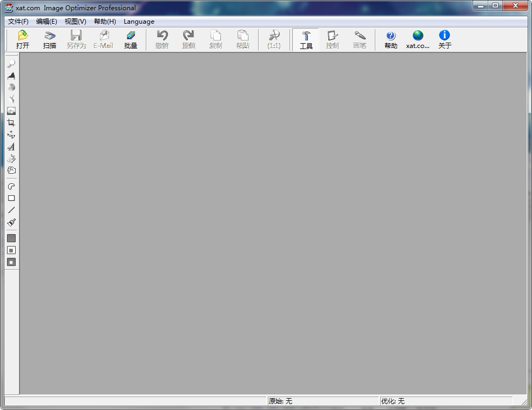
Task: Select the rectangle drawing tool
Action: coord(11,198)
